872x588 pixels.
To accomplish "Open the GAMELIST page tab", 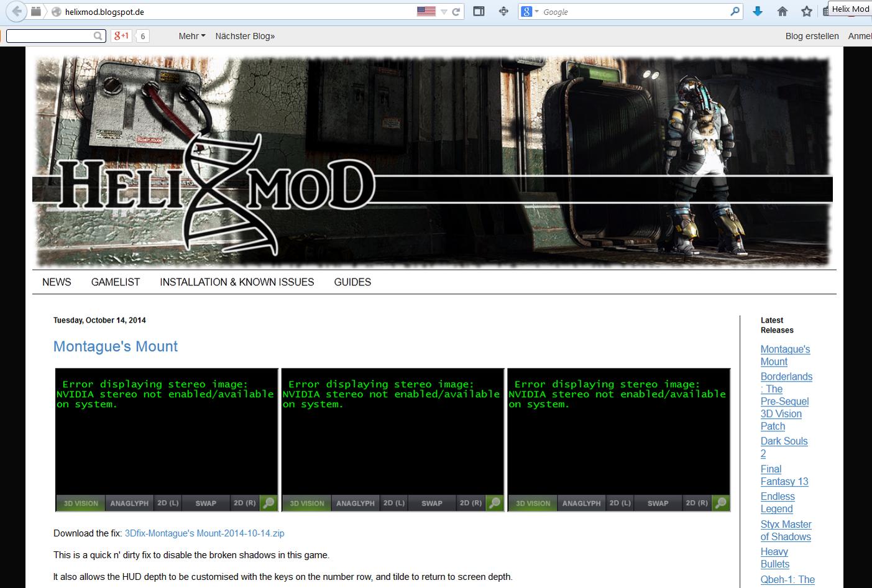I will click(116, 282).
